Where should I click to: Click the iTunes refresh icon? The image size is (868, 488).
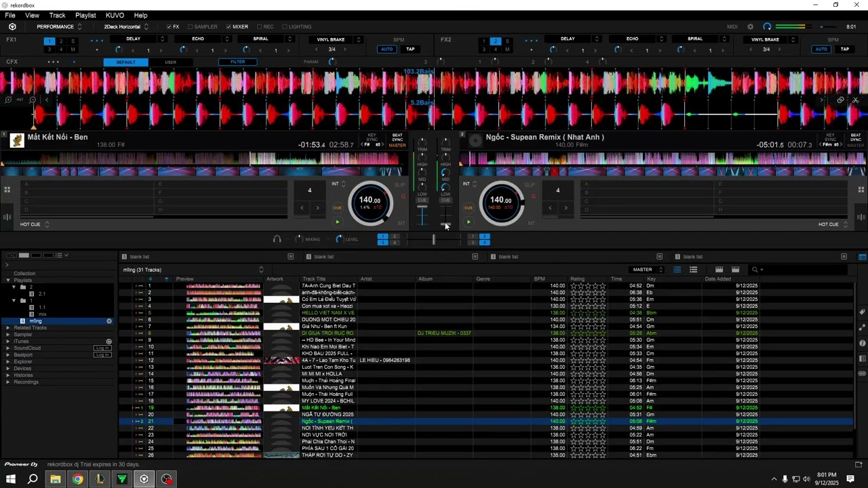[x=108, y=341]
